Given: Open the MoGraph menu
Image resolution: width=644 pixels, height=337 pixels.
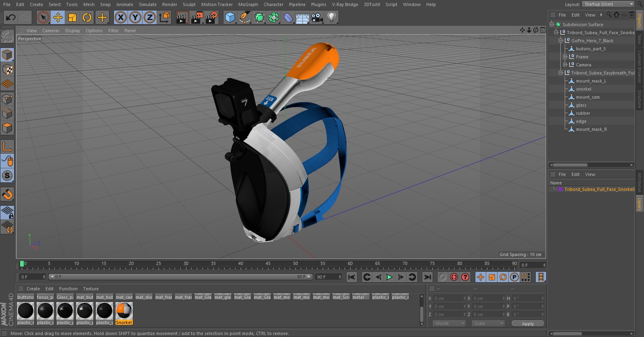Looking at the screenshot, I should pyautogui.click(x=248, y=4).
